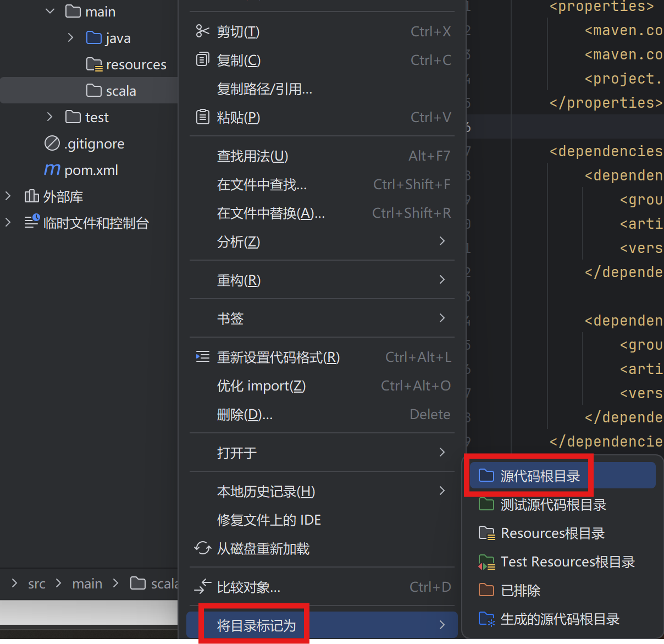Viewport: 664px width, 644px height.
Task: Click the java source folder icon
Action: pyautogui.click(x=94, y=37)
